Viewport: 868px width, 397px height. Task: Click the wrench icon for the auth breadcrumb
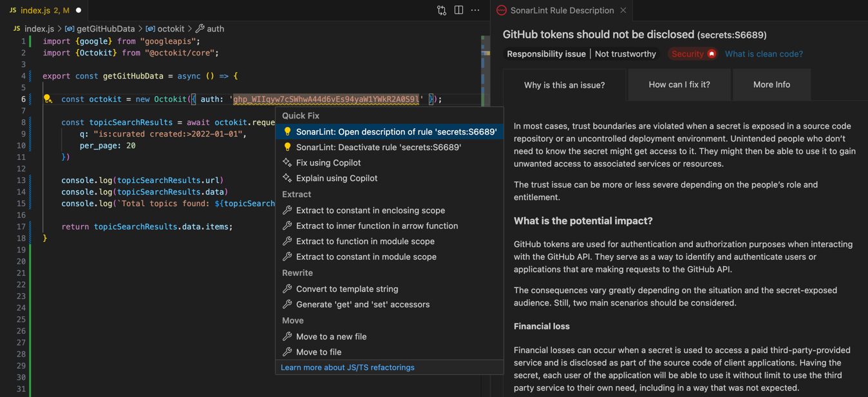point(200,28)
